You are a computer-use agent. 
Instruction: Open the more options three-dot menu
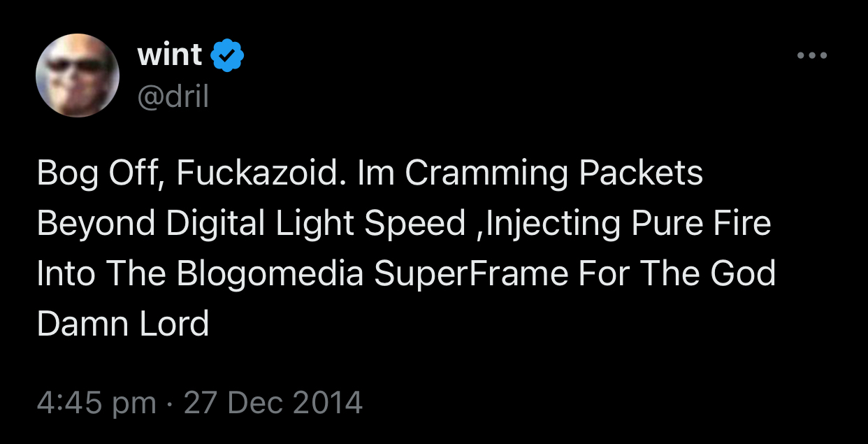coord(813,55)
